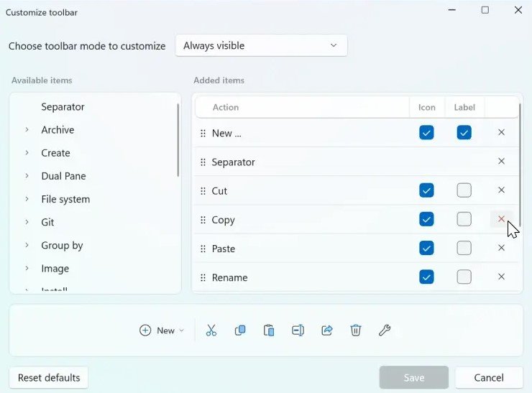
Task: Expand the File system category
Action: (27, 199)
